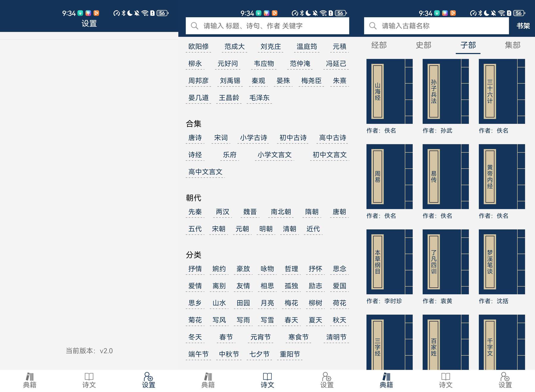This screenshot has height=392, width=535.
Task: Switch to 经部 tab
Action: pyautogui.click(x=379, y=45)
